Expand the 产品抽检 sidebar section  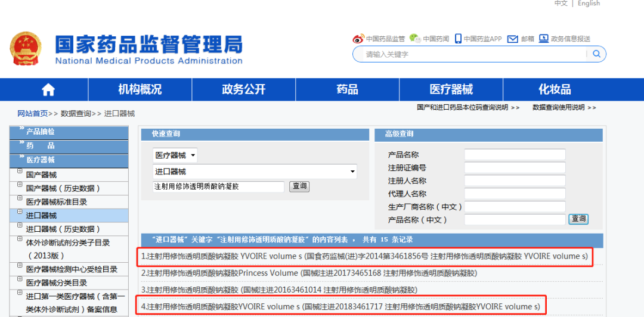[x=69, y=132]
